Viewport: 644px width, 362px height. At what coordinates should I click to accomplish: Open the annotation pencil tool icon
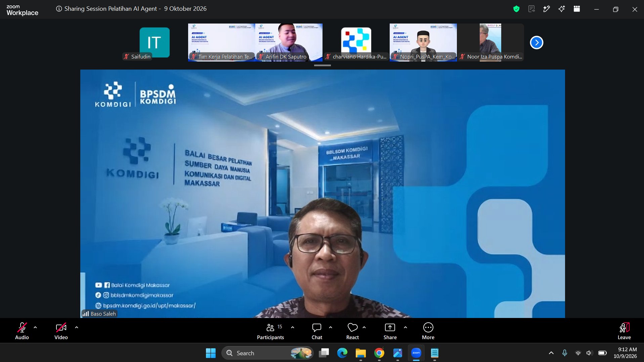pyautogui.click(x=547, y=9)
